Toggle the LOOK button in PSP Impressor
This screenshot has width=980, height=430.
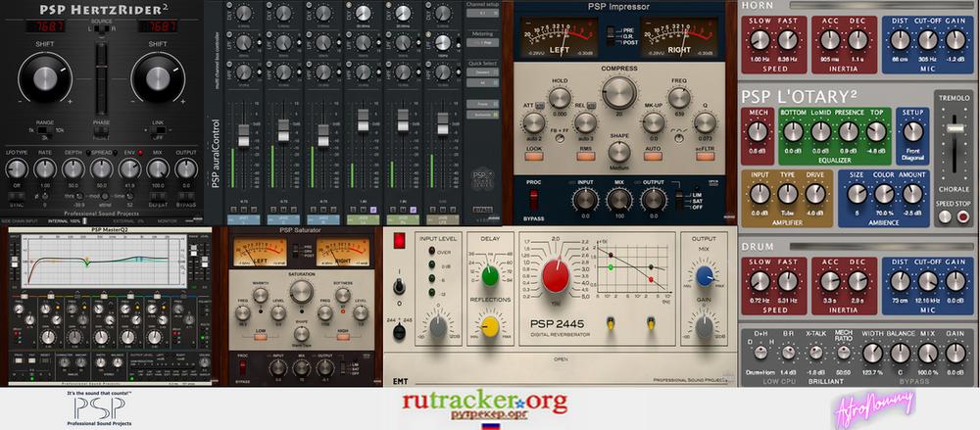tap(533, 156)
